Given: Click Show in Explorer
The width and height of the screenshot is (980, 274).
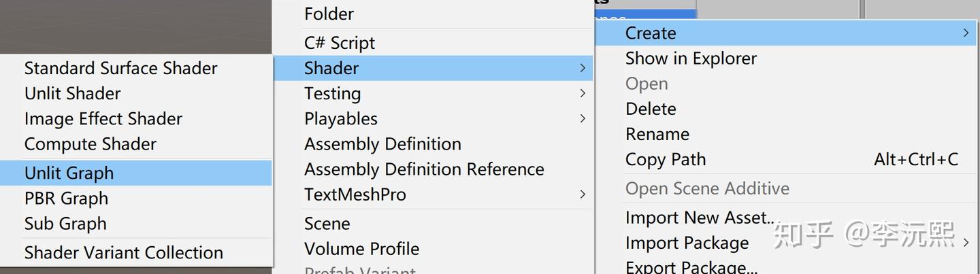Looking at the screenshot, I should 690,58.
